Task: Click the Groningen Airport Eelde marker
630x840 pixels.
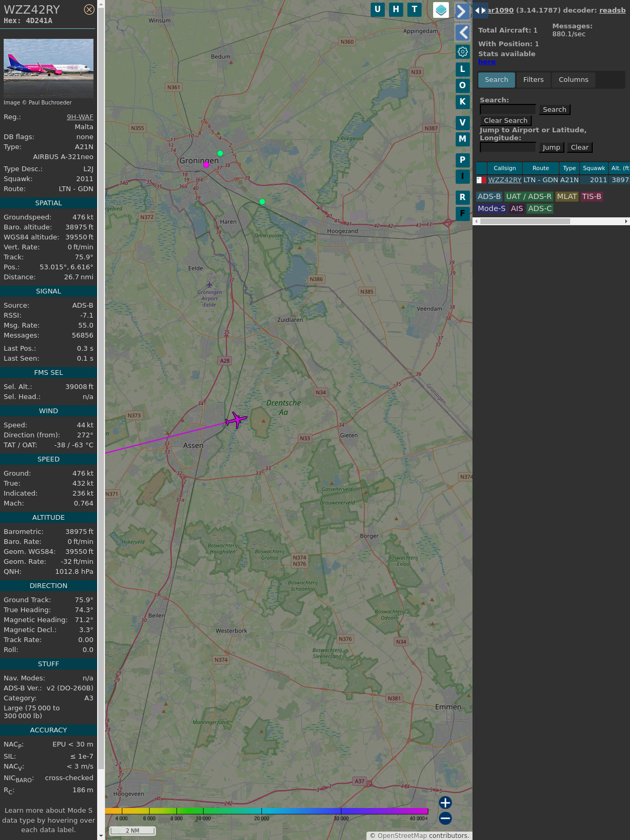Action: point(209,285)
